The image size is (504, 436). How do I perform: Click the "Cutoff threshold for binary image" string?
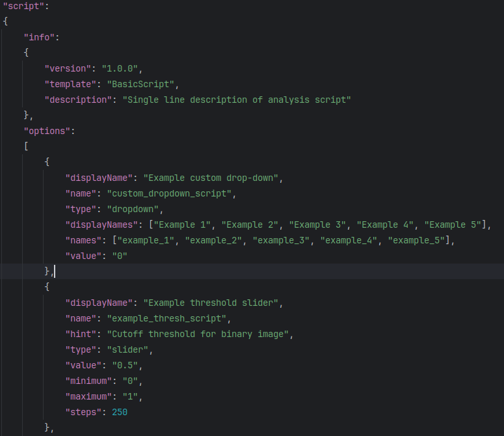[x=202, y=334]
